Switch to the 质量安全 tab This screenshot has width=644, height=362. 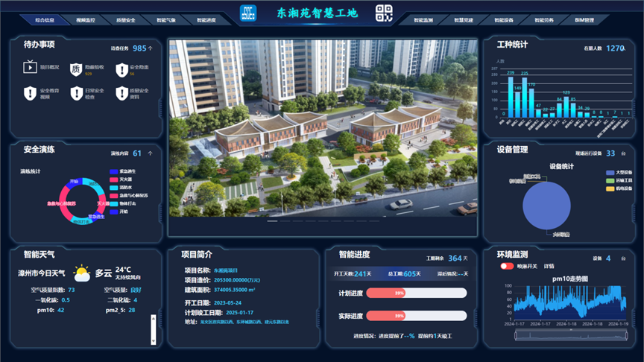[x=126, y=19]
